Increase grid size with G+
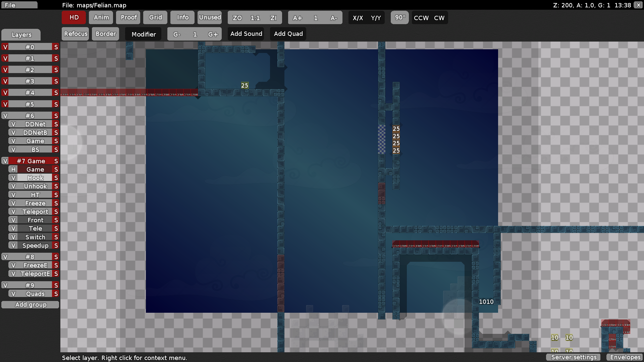Screen dimensions: 644x362 (x=213, y=34)
